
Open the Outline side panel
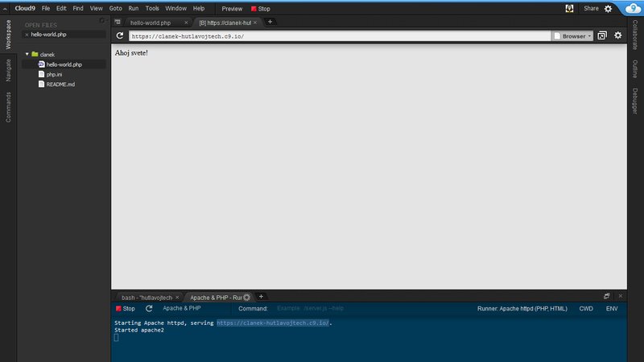coord(635,69)
